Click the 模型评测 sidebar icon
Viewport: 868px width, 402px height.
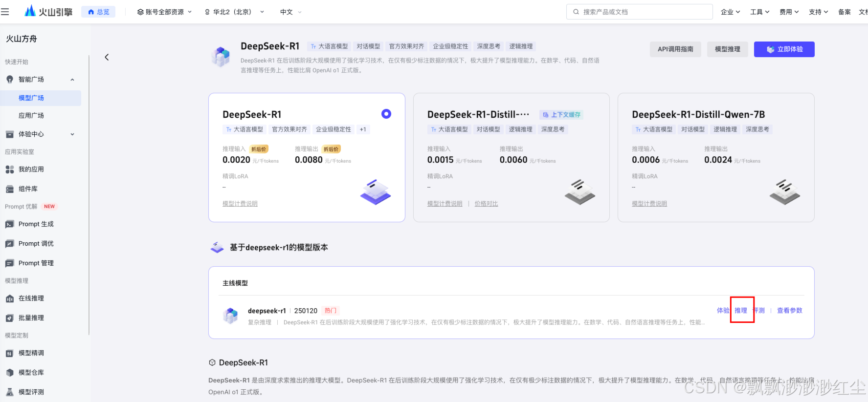click(x=10, y=392)
